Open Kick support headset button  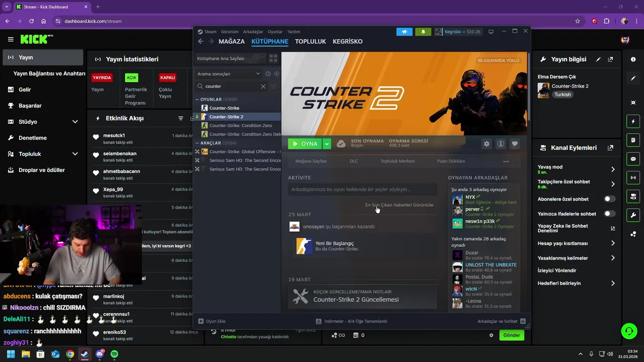[x=629, y=331]
